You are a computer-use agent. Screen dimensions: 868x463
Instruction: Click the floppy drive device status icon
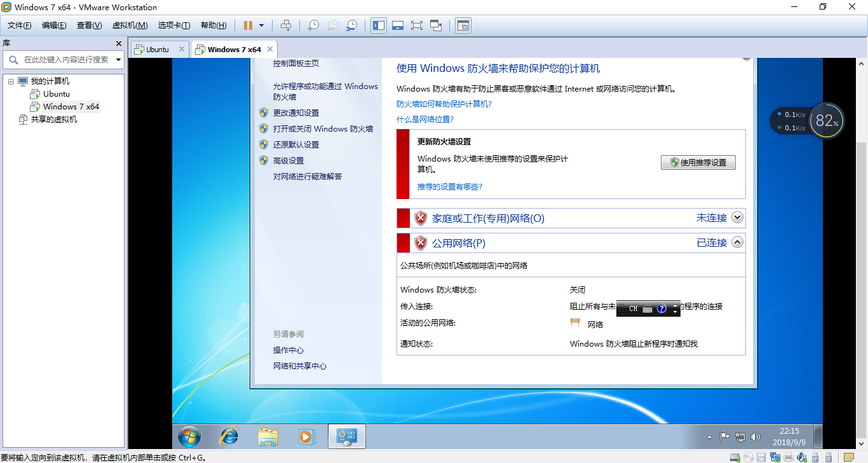point(761,457)
